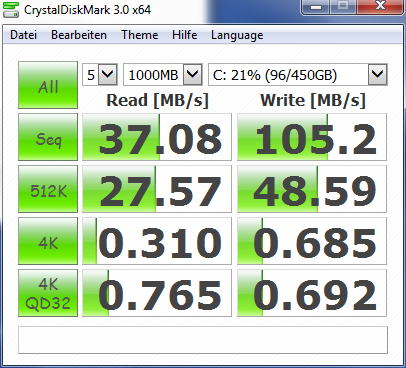Close the CrystalDiskMark window

[x=380, y=7]
